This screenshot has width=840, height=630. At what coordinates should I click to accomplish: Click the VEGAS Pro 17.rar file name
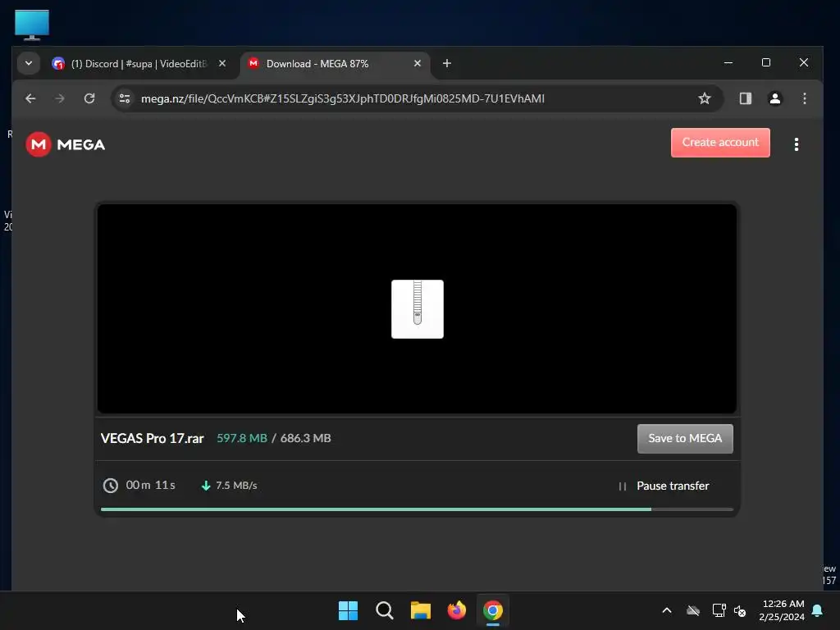(x=152, y=438)
